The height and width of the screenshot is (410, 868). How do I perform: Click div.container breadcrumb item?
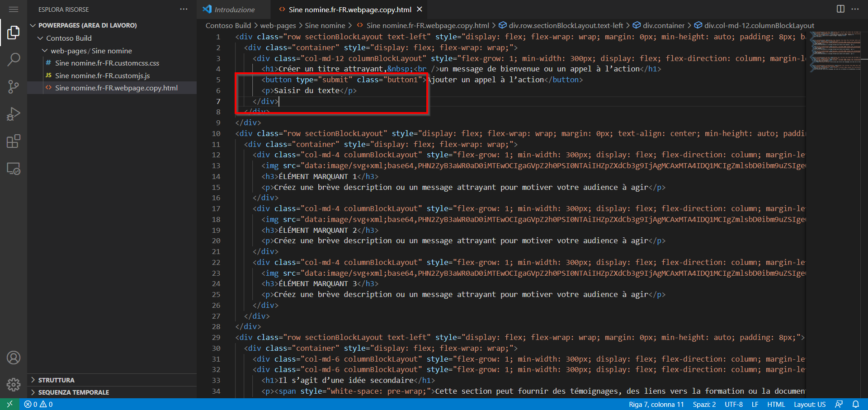coord(659,25)
